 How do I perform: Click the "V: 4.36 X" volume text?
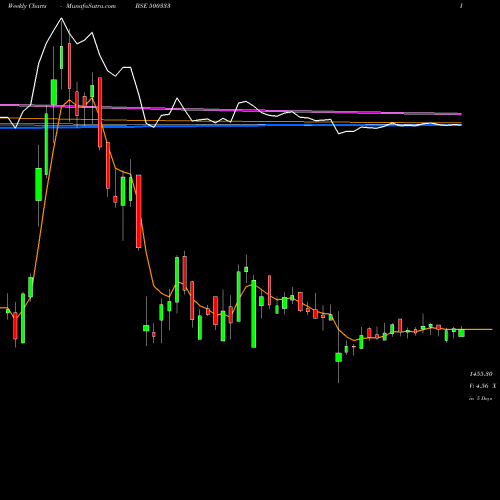tap(483, 386)
